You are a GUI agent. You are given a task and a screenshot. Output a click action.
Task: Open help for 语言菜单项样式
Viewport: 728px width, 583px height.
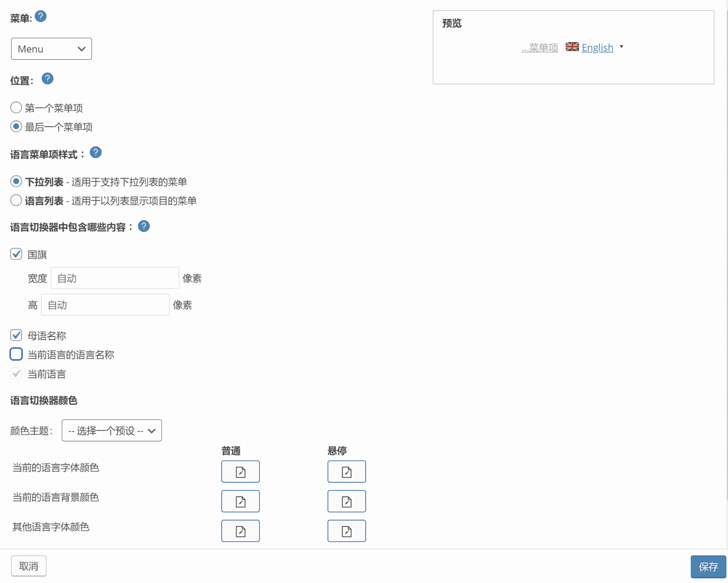click(95, 153)
